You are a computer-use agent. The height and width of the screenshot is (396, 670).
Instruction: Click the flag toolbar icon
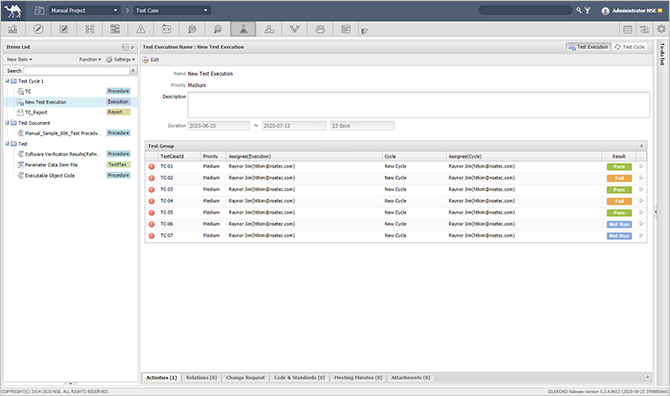[x=364, y=31]
